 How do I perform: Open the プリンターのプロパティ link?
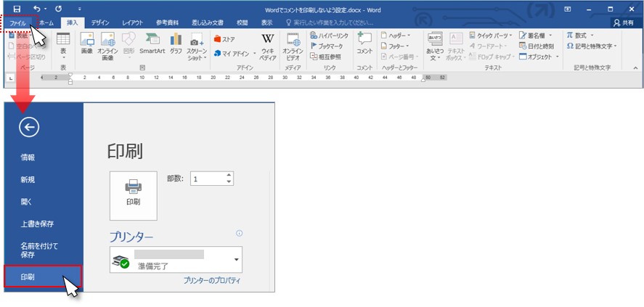point(211,280)
